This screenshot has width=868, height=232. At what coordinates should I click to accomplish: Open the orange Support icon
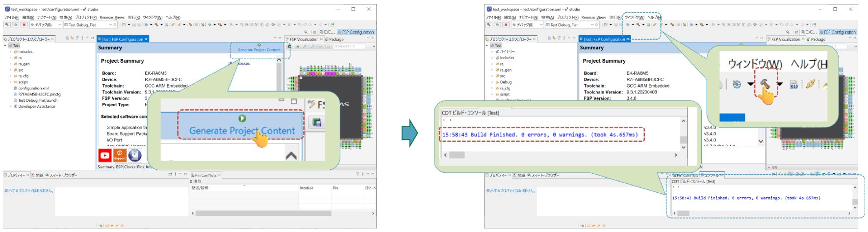tap(120, 156)
